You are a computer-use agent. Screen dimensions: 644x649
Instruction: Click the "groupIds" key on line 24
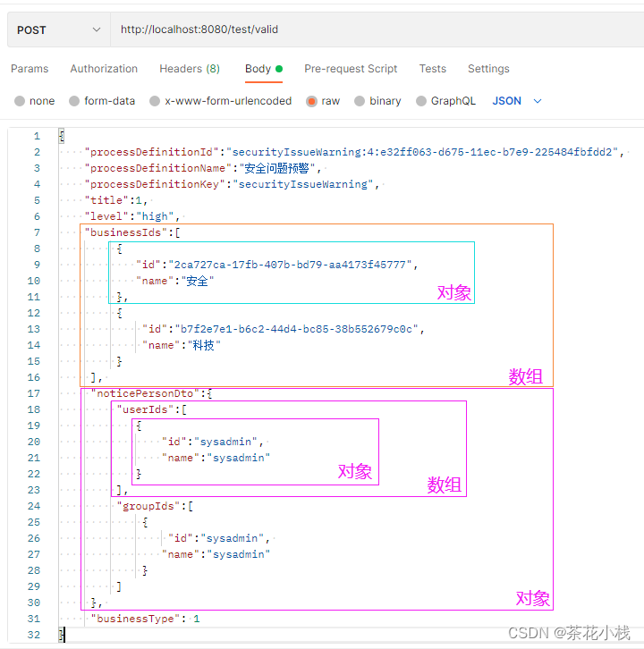pyautogui.click(x=148, y=506)
